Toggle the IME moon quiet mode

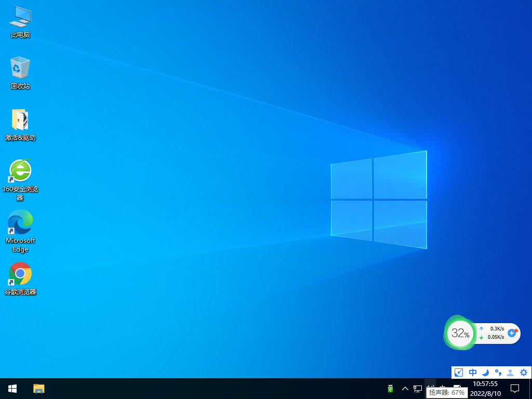(x=485, y=373)
